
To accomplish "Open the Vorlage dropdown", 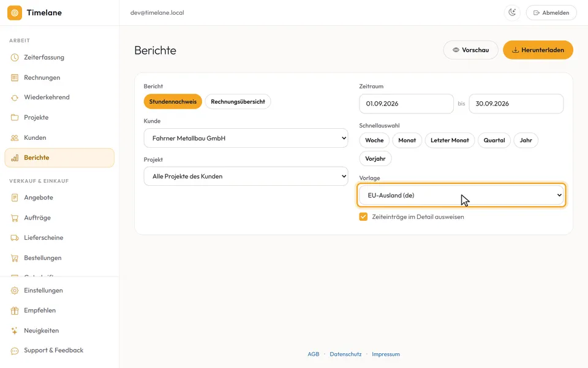I will click(x=461, y=195).
